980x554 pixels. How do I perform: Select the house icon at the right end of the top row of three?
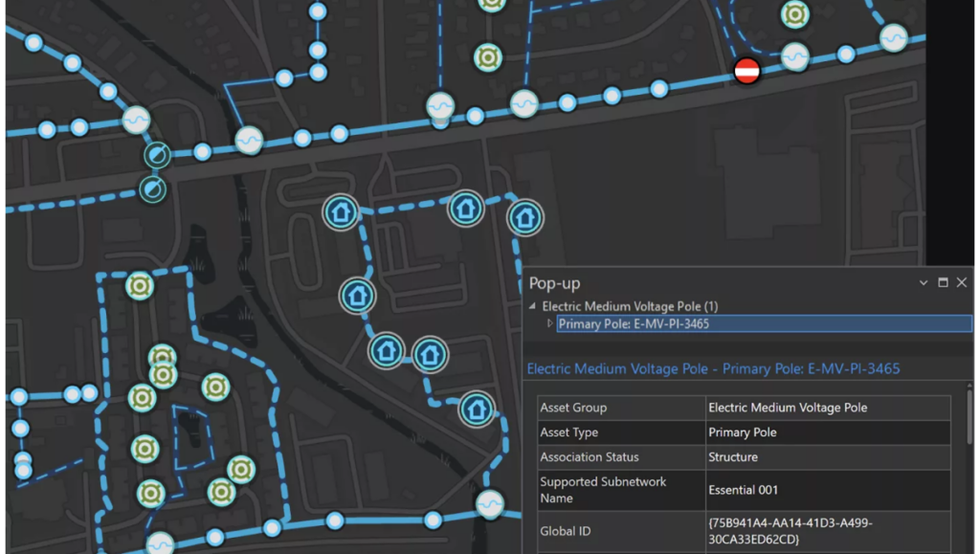(525, 217)
